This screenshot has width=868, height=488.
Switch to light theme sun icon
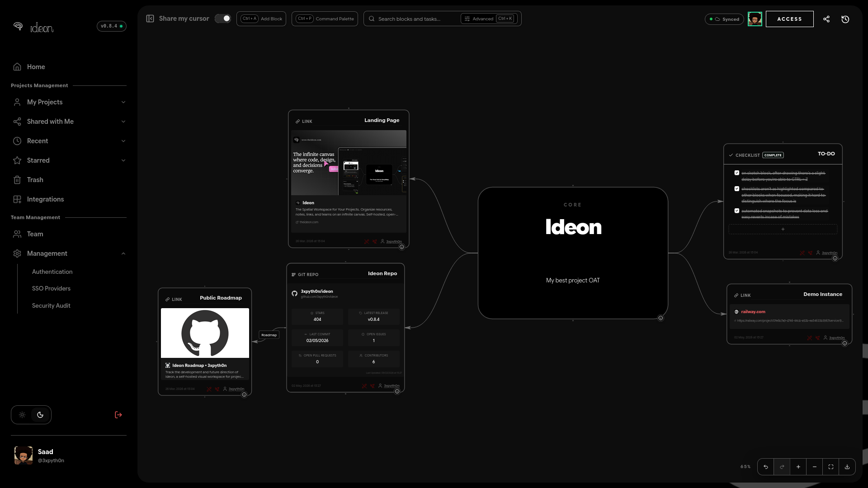click(22, 415)
